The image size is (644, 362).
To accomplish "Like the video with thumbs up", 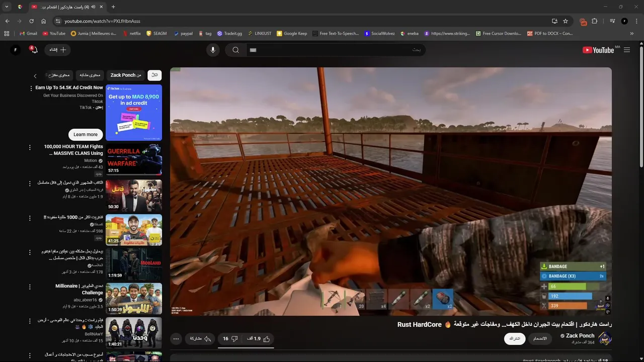I will 259,339.
